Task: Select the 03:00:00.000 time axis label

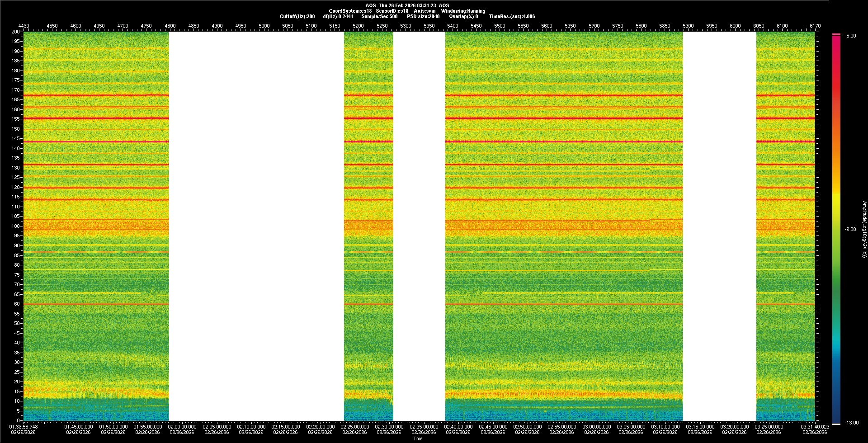Action: (596, 427)
